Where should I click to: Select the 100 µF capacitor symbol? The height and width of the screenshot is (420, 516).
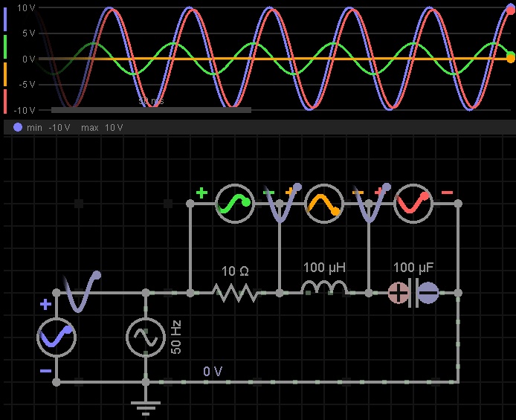413,294
